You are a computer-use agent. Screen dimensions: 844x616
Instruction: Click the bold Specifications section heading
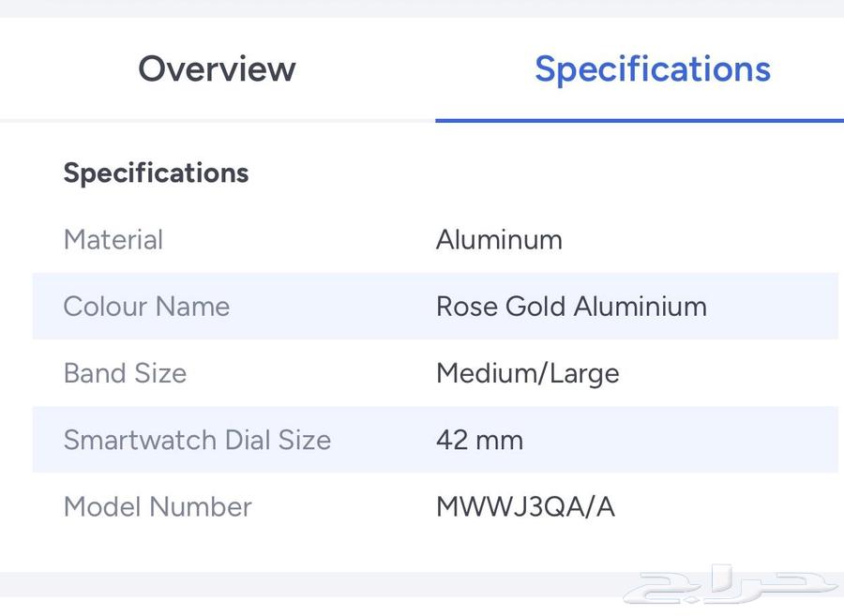pyautogui.click(x=156, y=173)
